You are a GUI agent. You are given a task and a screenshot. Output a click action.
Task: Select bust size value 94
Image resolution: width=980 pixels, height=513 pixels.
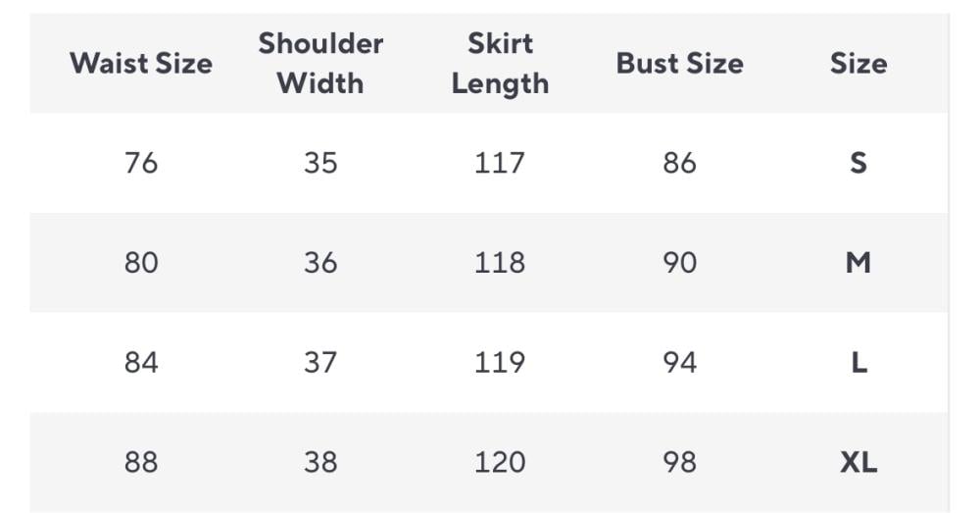coord(679,363)
